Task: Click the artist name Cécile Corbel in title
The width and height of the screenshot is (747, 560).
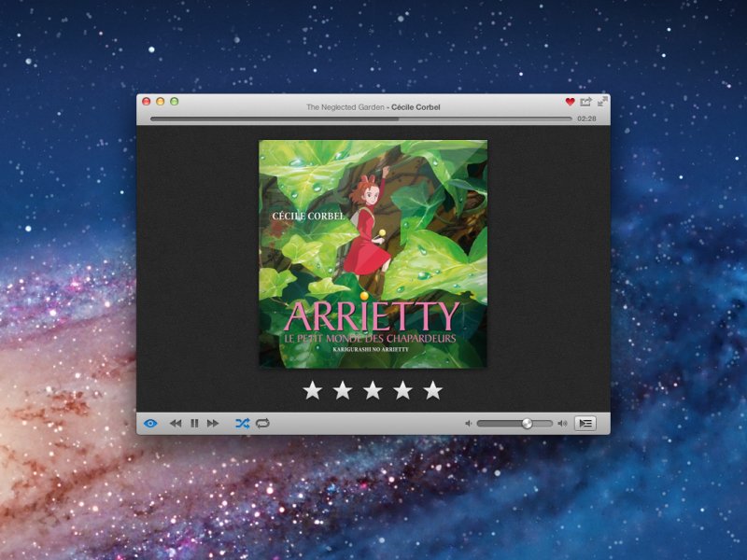Action: pos(416,107)
